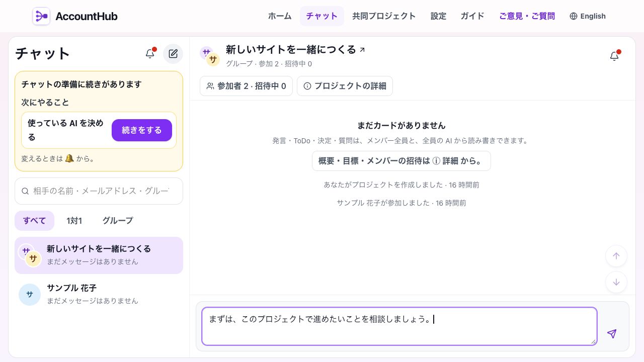Open chat header notification bell
This screenshot has height=362, width=644.
click(614, 56)
